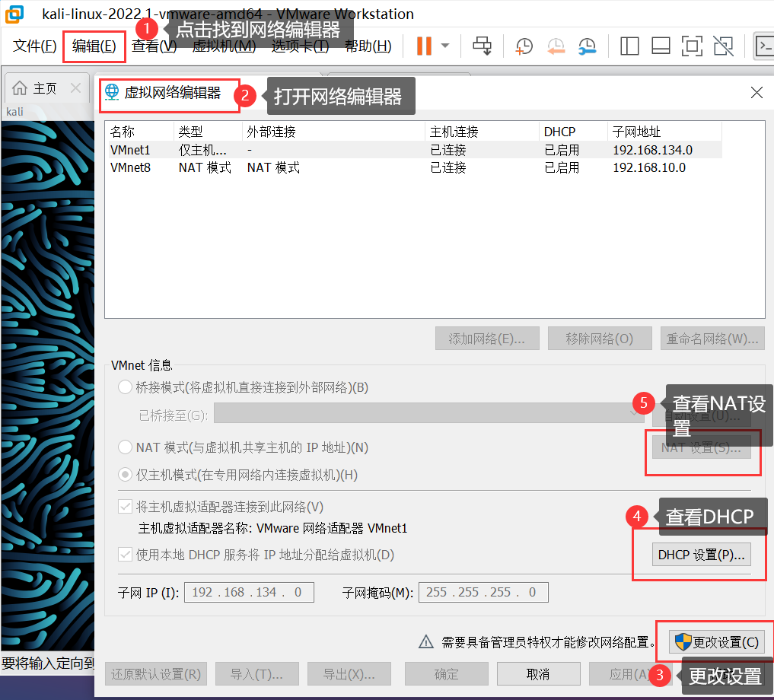Enter full screen mode icon
This screenshot has height=700, width=774.
(692, 46)
